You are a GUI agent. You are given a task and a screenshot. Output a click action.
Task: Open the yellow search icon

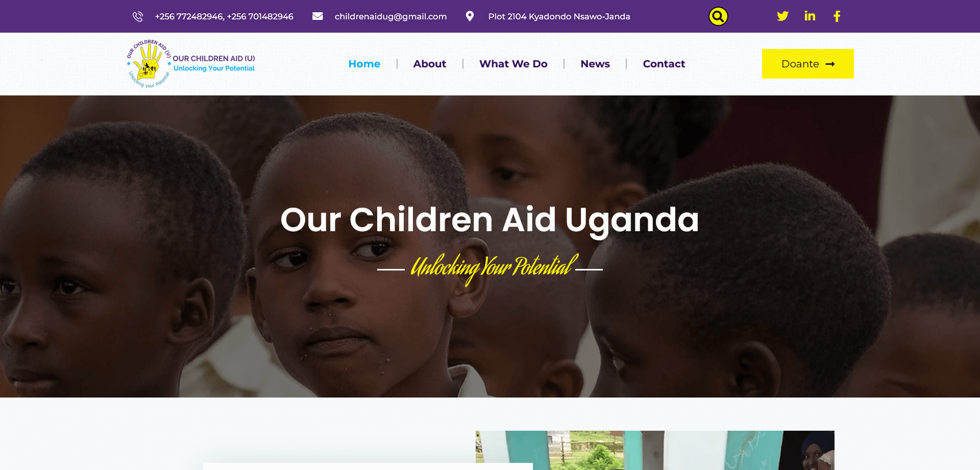[x=718, y=16]
